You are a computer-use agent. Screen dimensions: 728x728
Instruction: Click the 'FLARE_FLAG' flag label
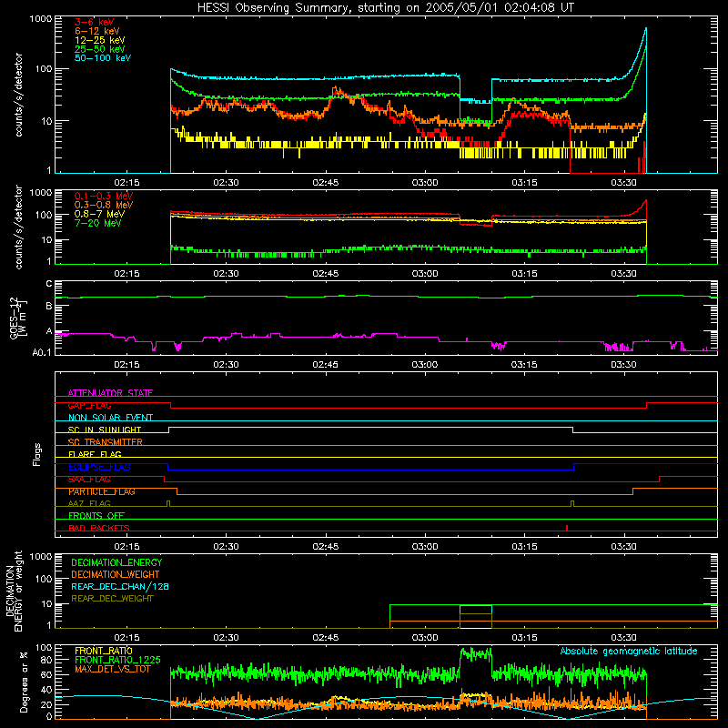[95, 454]
